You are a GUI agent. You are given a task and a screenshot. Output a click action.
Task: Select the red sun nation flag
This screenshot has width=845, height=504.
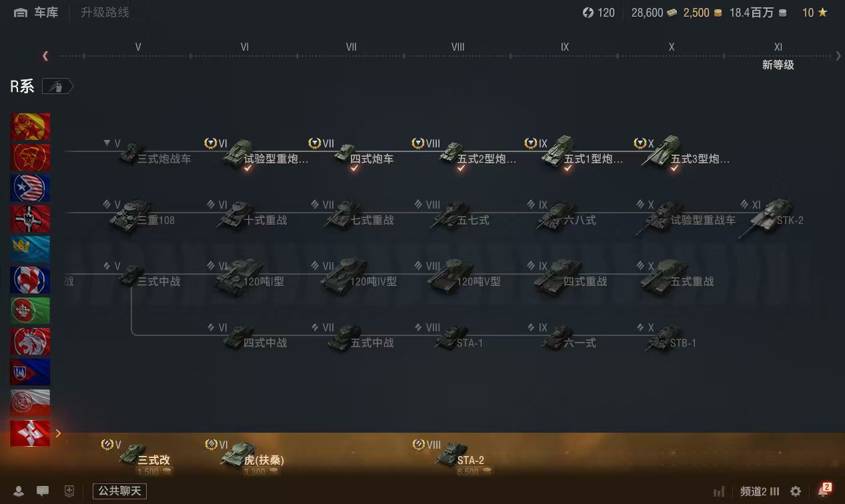click(x=30, y=157)
